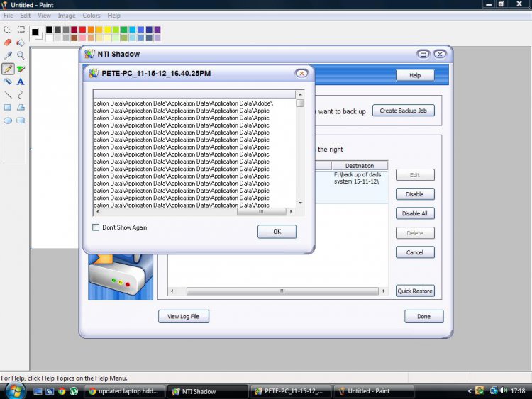Select the rectangular Select tool in Paint
Image resolution: width=532 pixels, height=399 pixels.
(x=21, y=30)
